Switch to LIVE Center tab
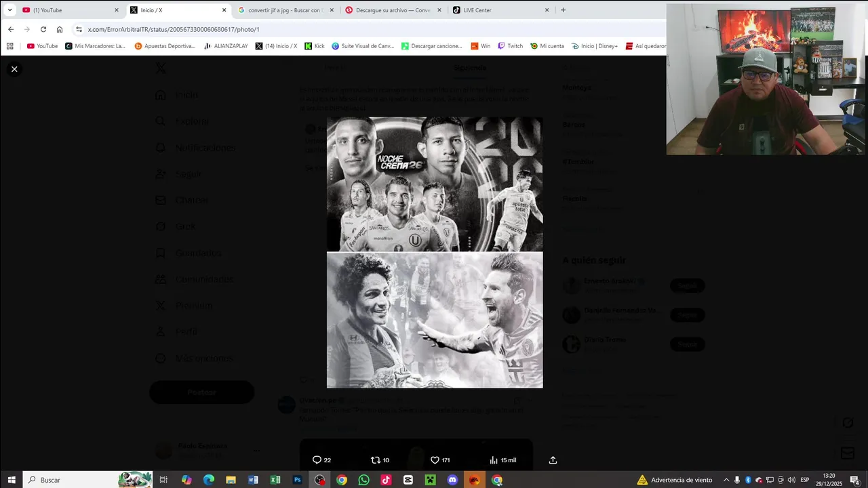 [500, 10]
